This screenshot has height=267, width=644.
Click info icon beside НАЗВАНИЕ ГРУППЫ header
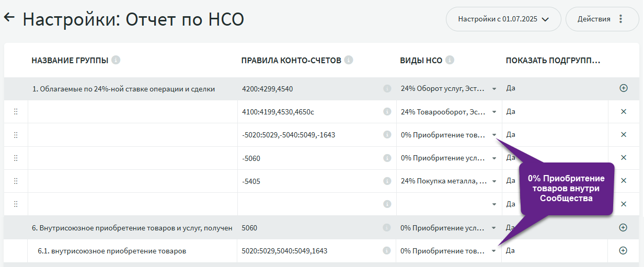(116, 60)
